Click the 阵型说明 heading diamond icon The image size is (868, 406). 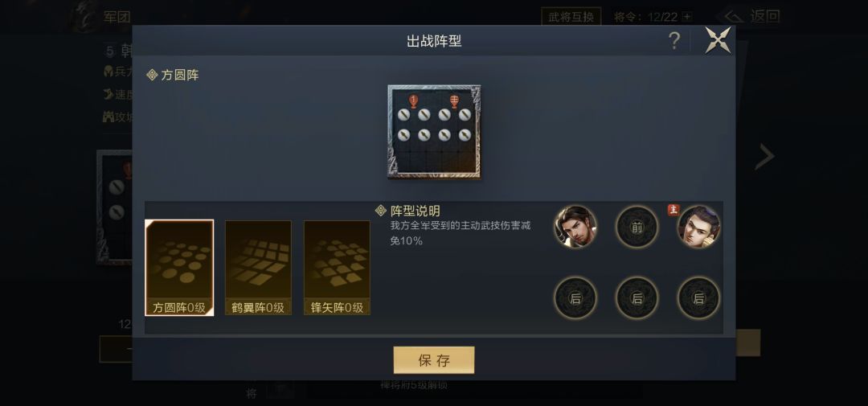coord(381,211)
